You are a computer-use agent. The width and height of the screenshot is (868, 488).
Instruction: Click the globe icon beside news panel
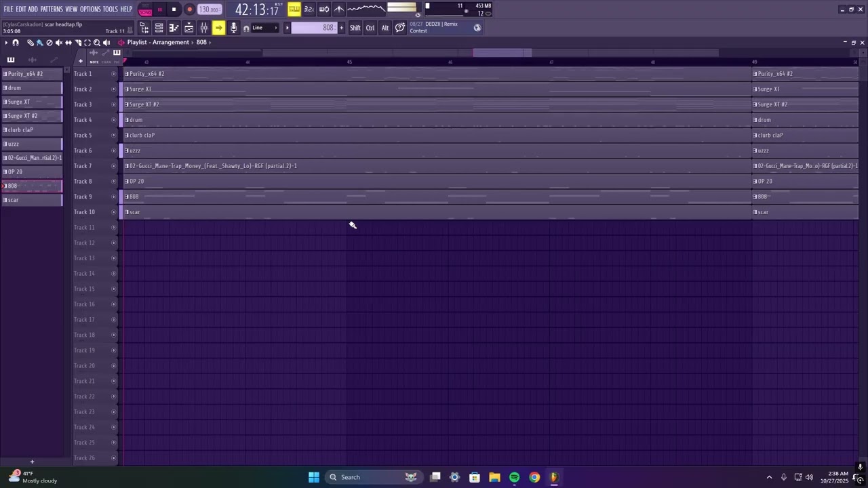pos(477,28)
